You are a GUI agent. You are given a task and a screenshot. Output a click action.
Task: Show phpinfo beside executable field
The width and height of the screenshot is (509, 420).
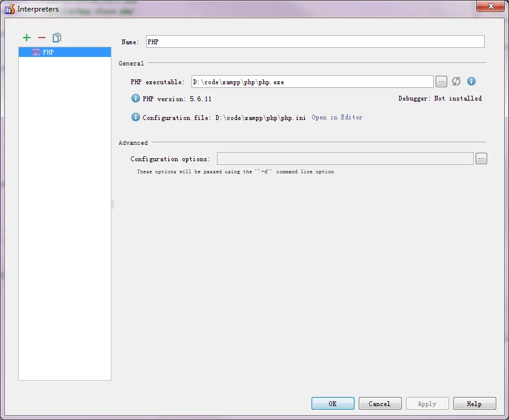point(471,81)
